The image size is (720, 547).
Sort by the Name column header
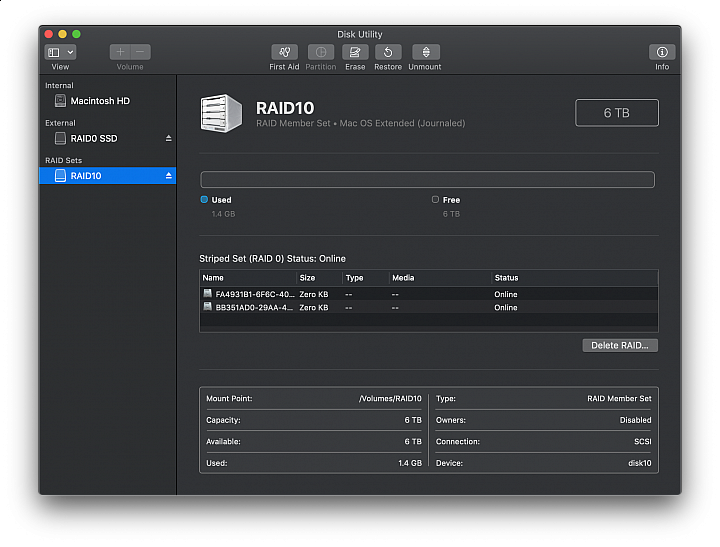coord(248,278)
